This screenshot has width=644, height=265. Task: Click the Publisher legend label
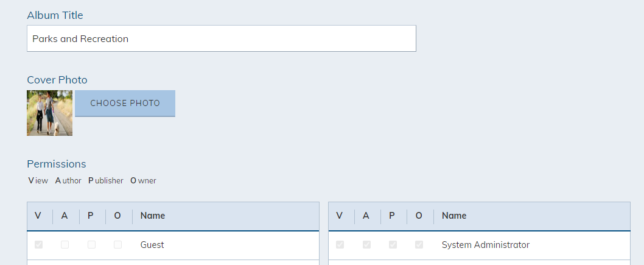(x=106, y=181)
